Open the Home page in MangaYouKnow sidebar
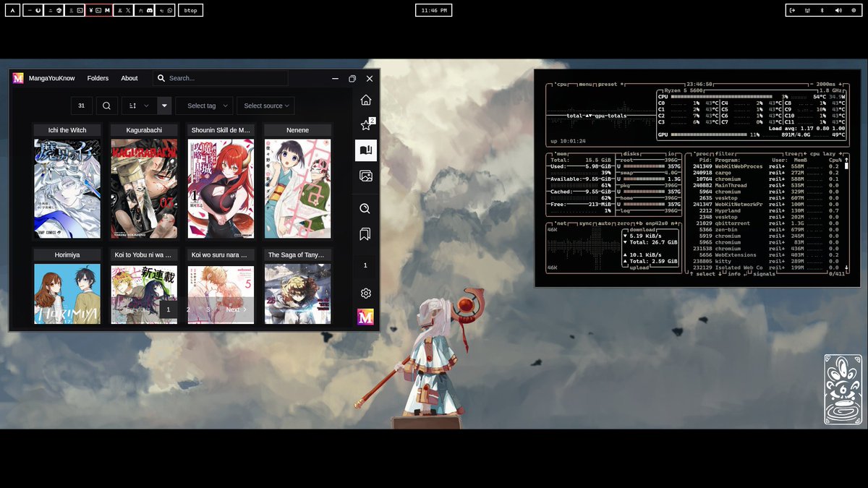The height and width of the screenshot is (488, 868). pyautogui.click(x=366, y=100)
